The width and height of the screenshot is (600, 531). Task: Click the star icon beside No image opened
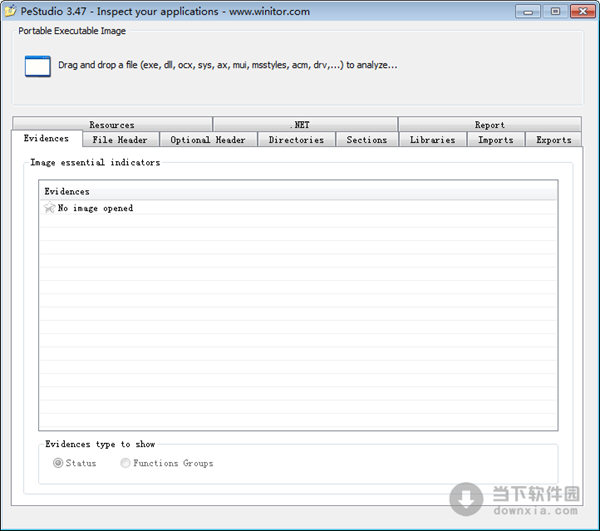click(x=49, y=208)
